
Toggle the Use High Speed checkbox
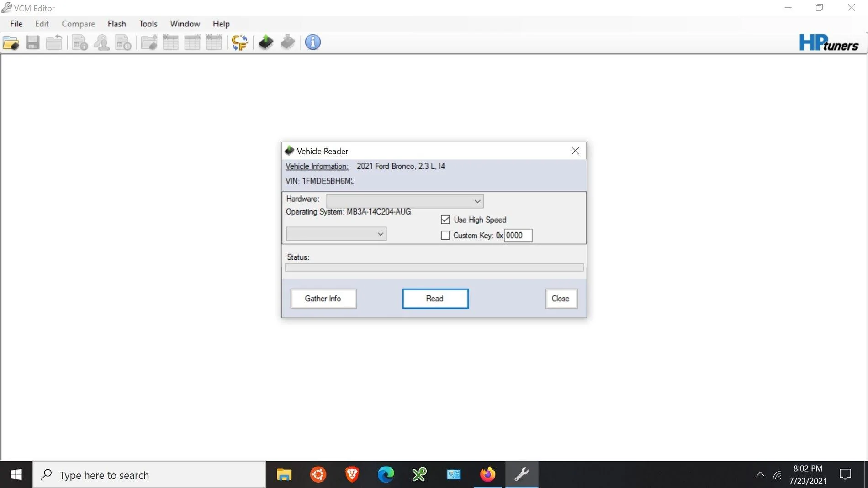[445, 220]
